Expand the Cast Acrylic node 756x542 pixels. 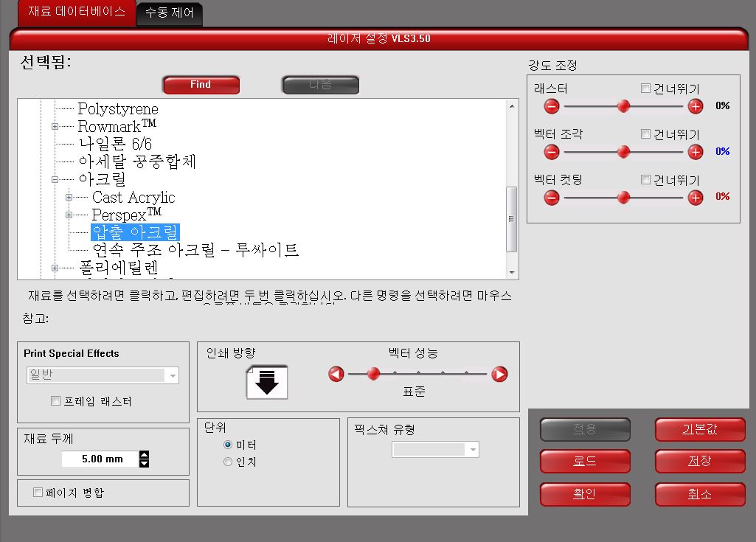(x=69, y=197)
